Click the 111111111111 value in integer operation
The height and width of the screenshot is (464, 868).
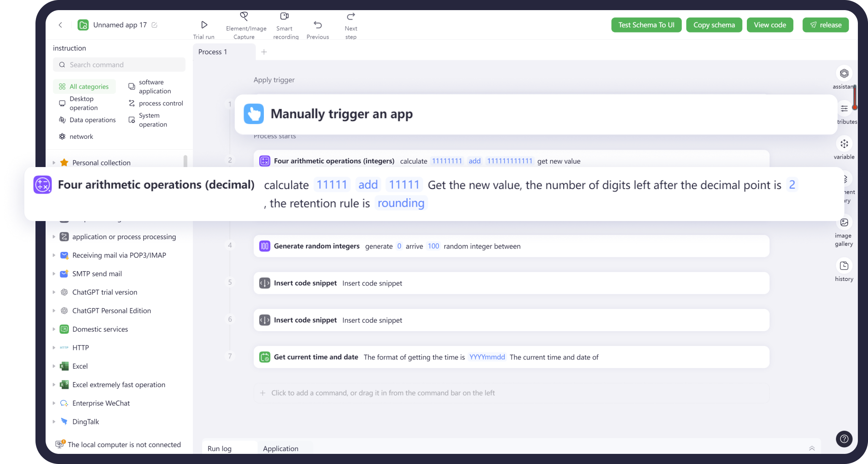coord(510,161)
